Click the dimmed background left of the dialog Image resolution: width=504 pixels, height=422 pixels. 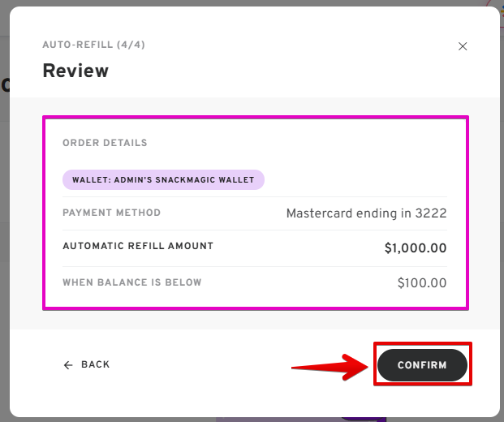(x=2, y=243)
